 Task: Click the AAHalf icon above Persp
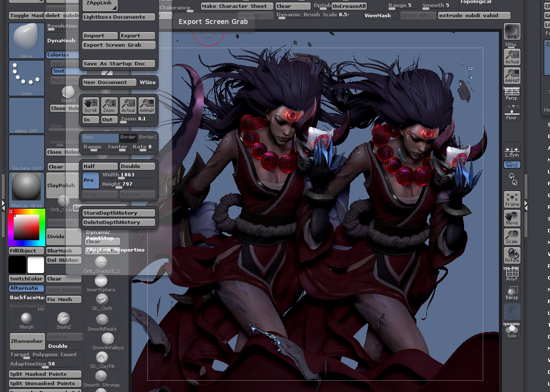[x=512, y=76]
